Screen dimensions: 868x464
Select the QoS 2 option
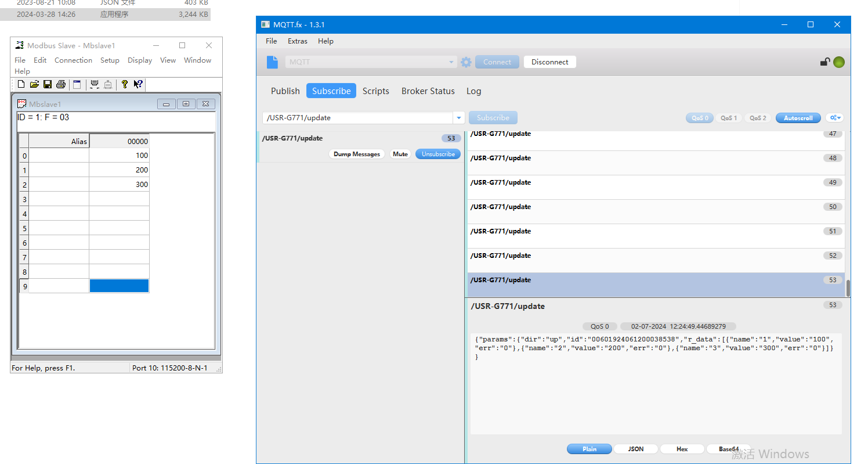758,118
